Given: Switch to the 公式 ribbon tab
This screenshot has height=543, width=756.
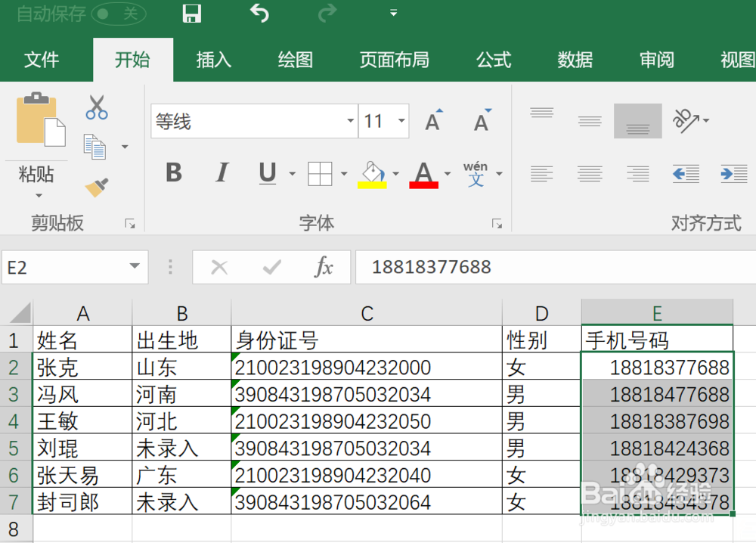Looking at the screenshot, I should click(493, 60).
